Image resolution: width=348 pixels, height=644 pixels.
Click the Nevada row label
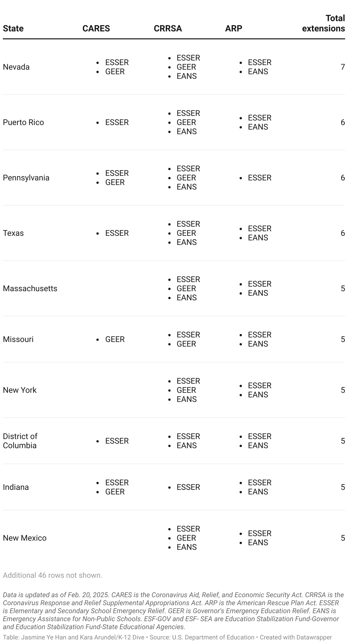(16, 67)
